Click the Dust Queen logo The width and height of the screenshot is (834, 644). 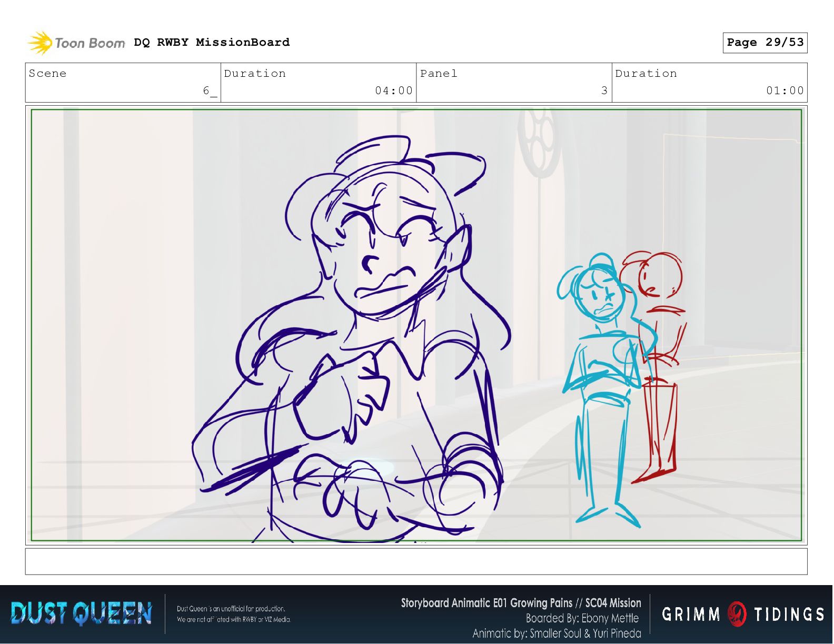82,613
